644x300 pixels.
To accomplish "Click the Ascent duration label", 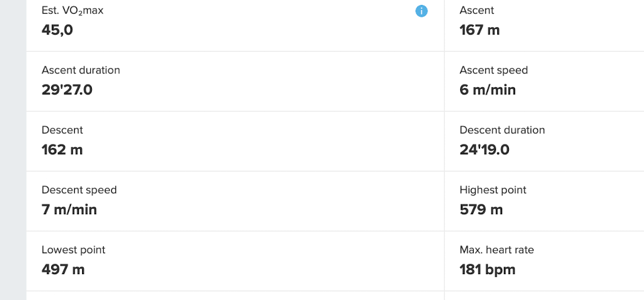I will tap(81, 70).
